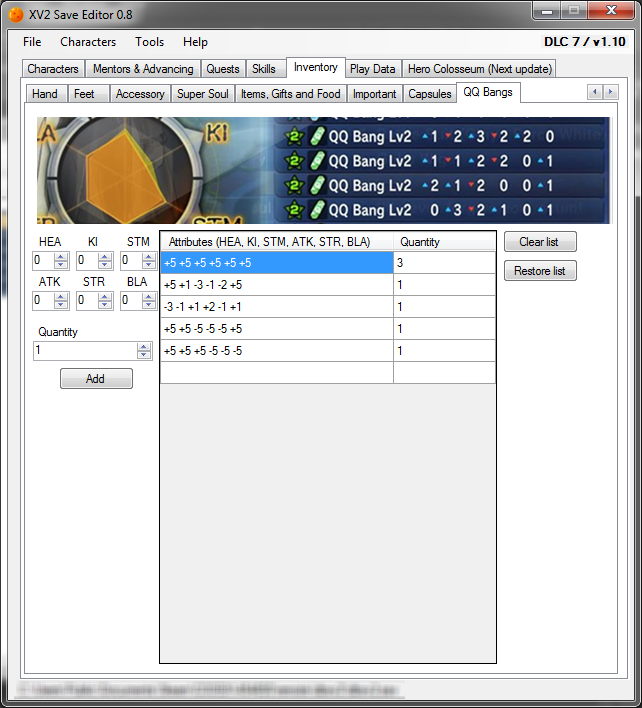Close the XV2 Save Editor window
The image size is (642, 708).
(x=611, y=11)
